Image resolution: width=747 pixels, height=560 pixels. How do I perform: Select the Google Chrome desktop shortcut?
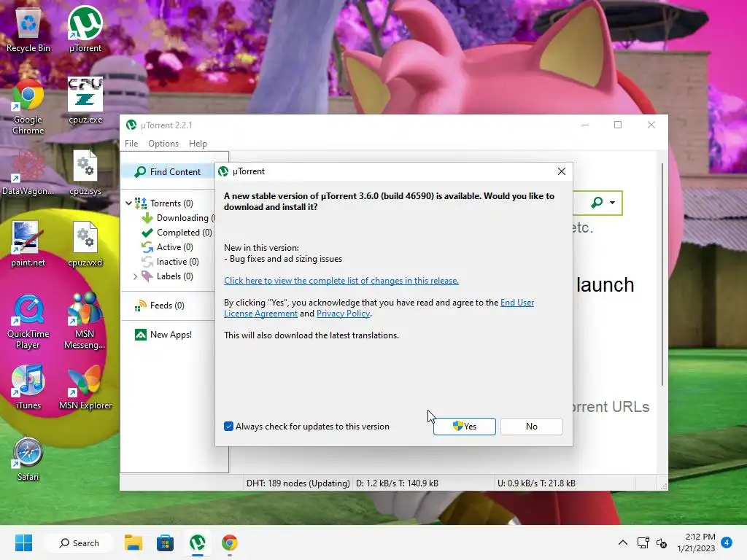point(28,106)
